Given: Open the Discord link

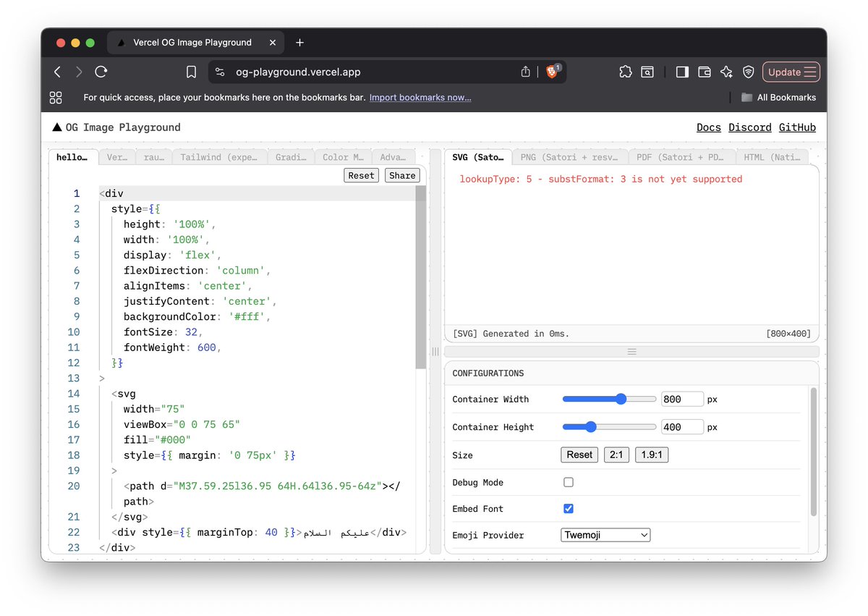Looking at the screenshot, I should tap(750, 127).
